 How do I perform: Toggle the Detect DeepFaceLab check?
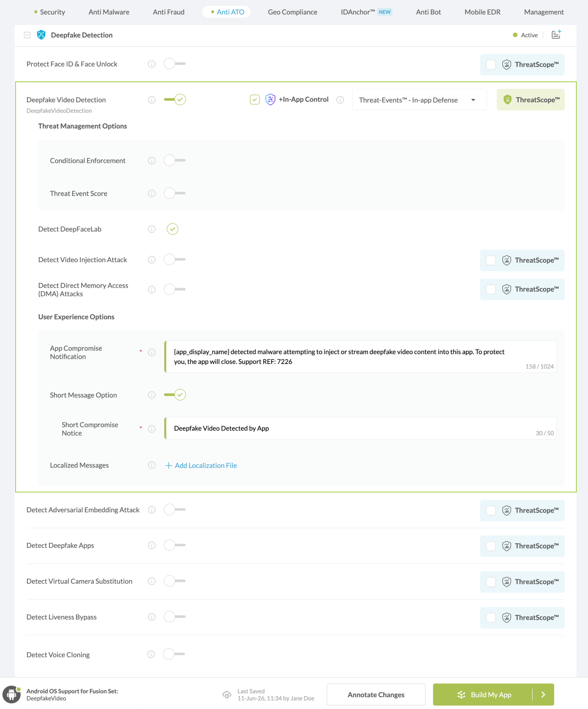173,229
